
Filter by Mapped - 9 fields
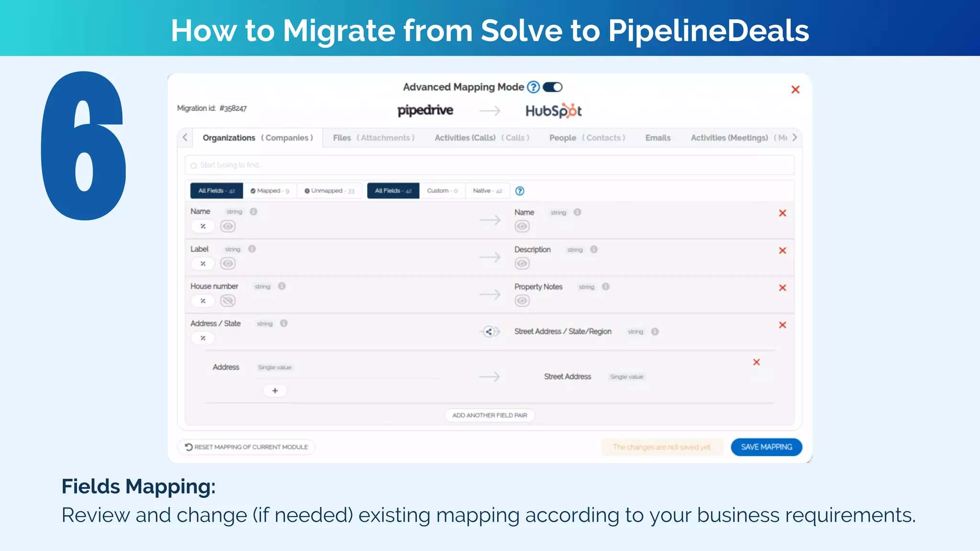click(270, 190)
